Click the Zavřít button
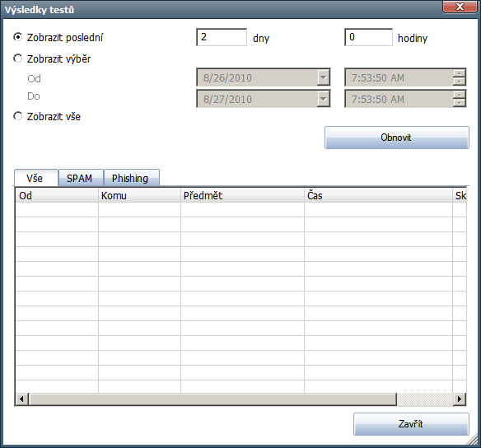This screenshot has height=448, width=481. tap(411, 424)
